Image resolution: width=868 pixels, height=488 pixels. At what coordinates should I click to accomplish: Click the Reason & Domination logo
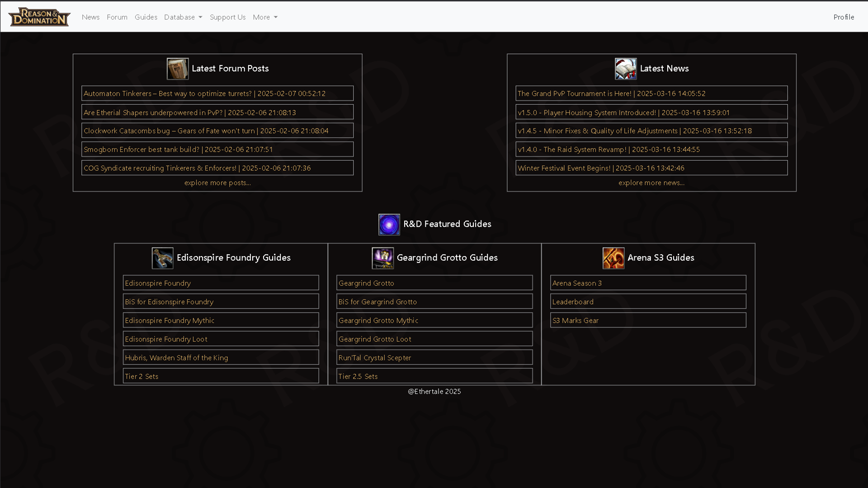pos(39,17)
